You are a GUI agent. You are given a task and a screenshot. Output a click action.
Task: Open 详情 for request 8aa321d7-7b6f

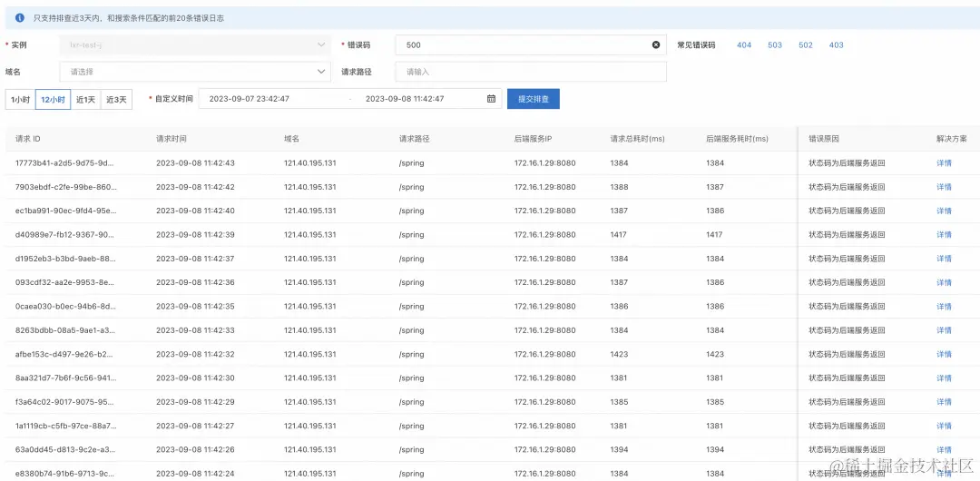[x=944, y=378]
